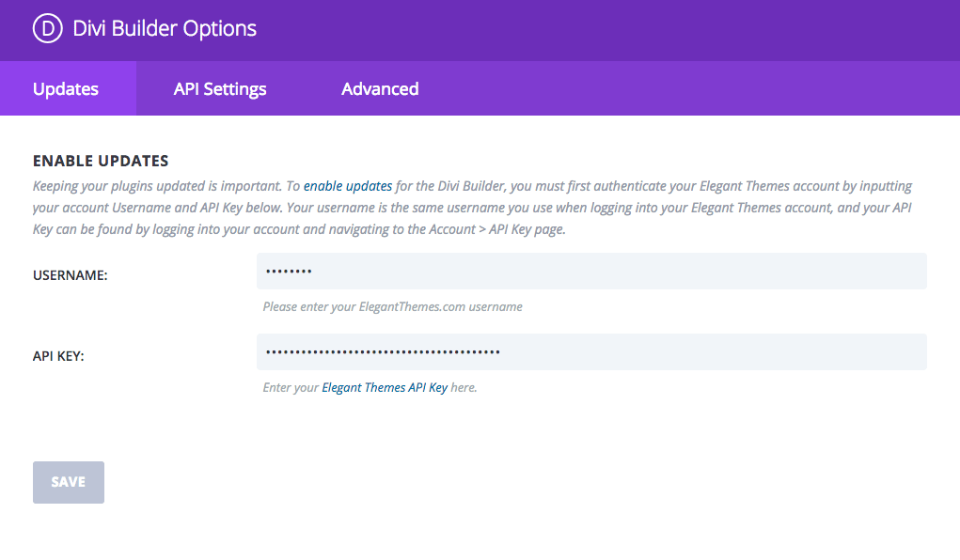Click the USERNAME: field label
The width and height of the screenshot is (960, 560).
click(x=70, y=275)
